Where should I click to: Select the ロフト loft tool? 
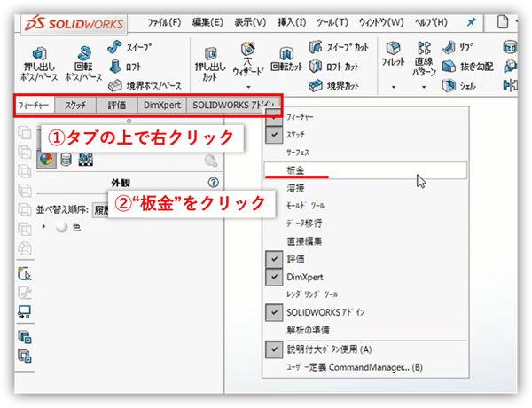coord(125,67)
